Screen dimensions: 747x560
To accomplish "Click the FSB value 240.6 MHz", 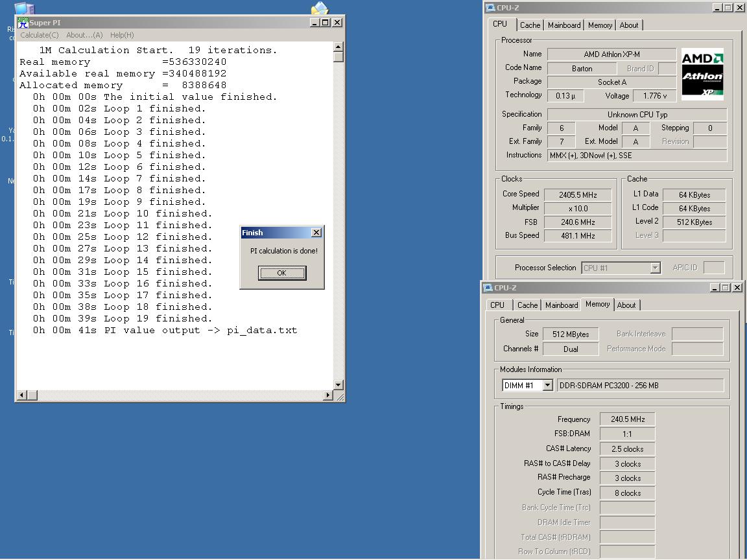I will (578, 222).
